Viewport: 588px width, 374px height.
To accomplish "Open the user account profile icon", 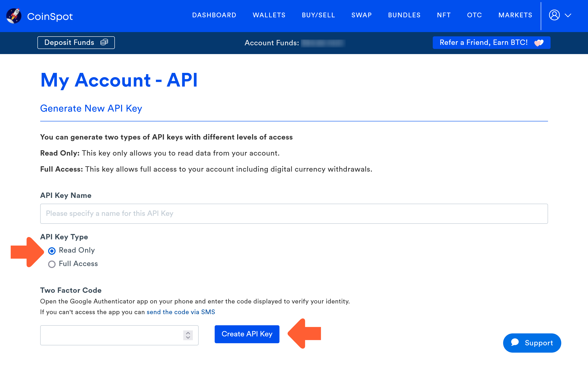I will coord(554,15).
